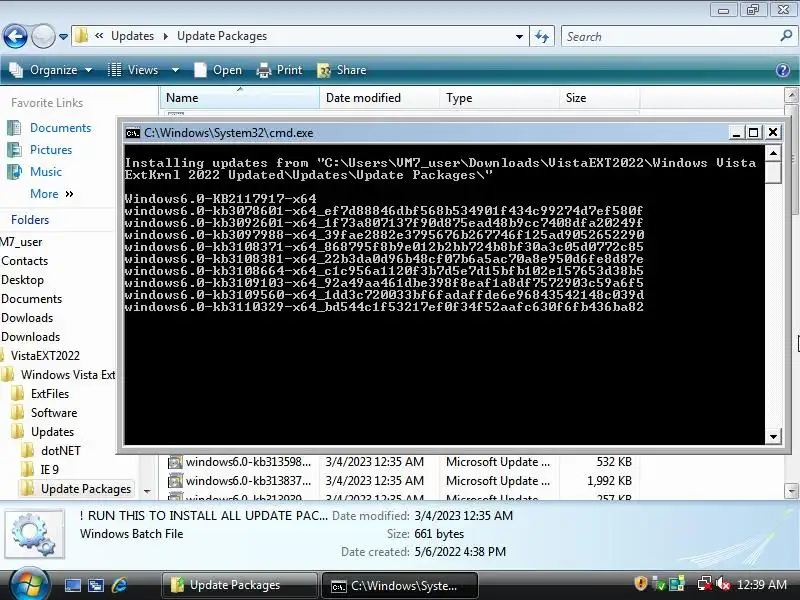
Task: Click the Refresh button beside address bar
Action: point(542,37)
